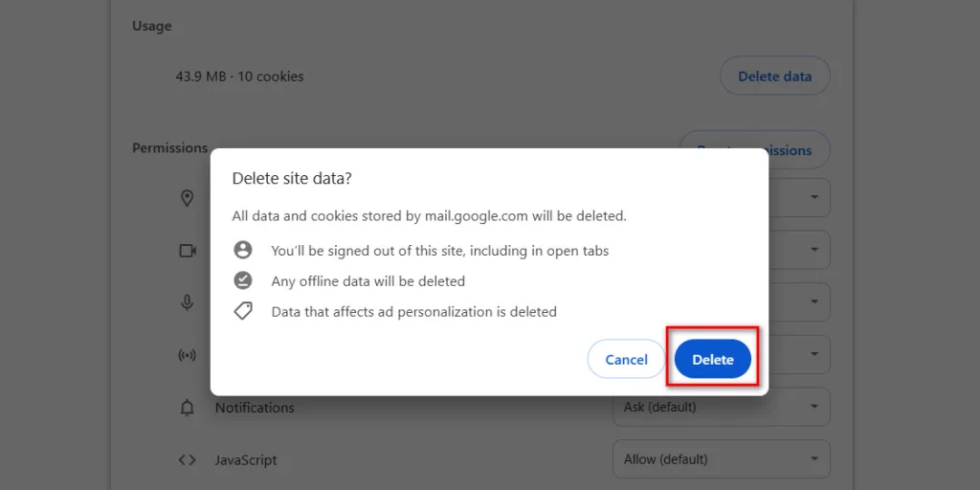Click the ad personalization tag icon
Viewport: 980px width, 490px height.
242,311
